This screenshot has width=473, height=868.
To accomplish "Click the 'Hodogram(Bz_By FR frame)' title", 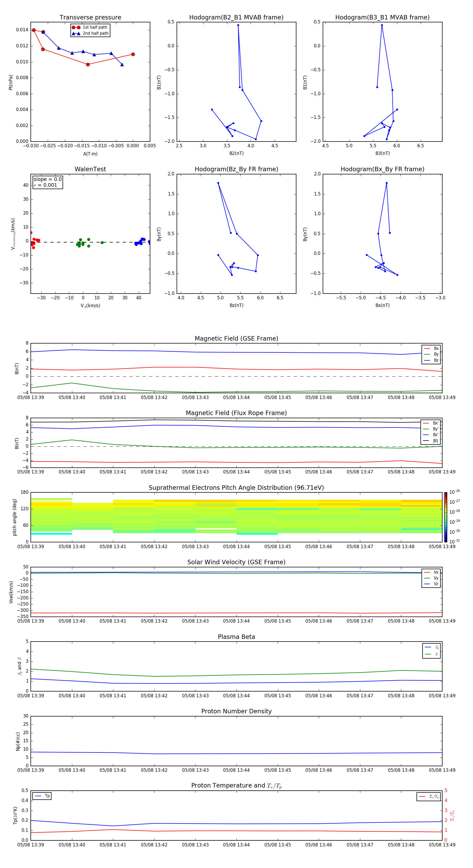I will (236, 169).
